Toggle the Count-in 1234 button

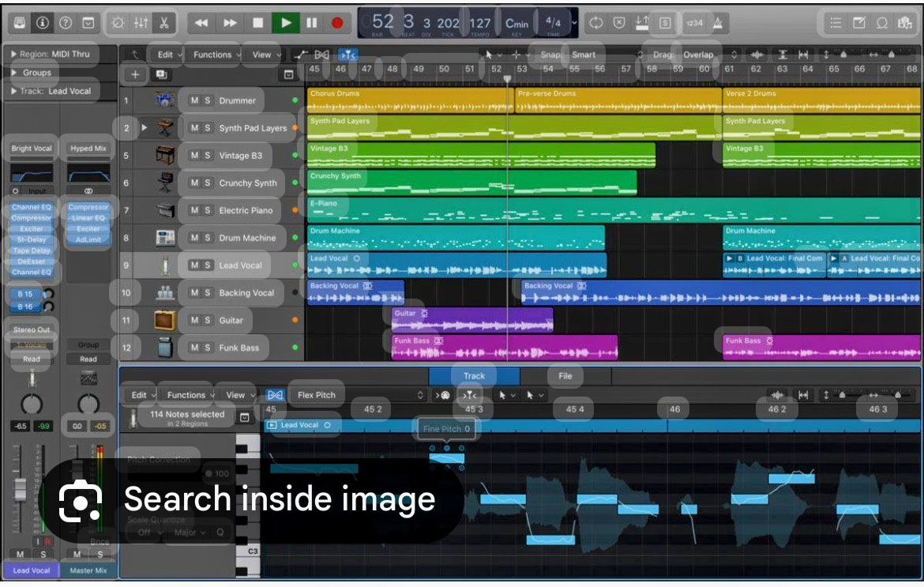(x=694, y=23)
